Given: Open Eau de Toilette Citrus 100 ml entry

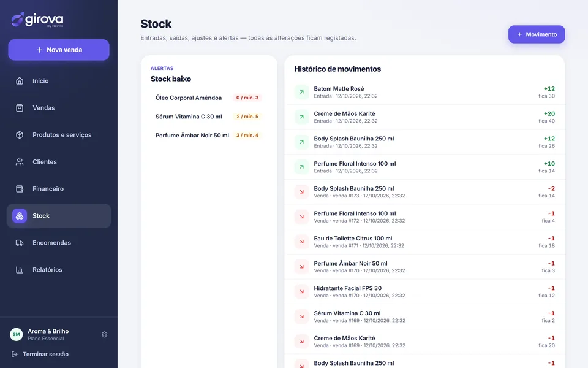Looking at the screenshot, I should click(424, 242).
